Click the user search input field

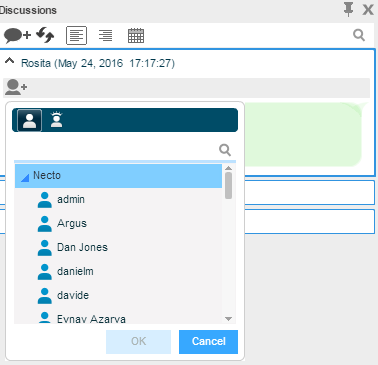115,150
